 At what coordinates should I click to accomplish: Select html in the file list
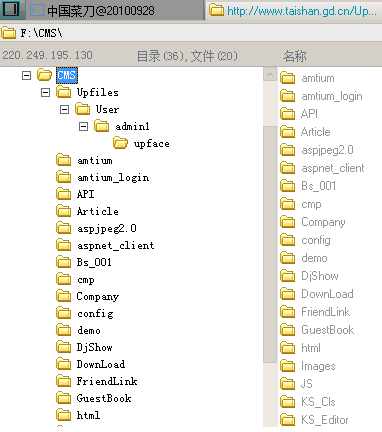(x=311, y=348)
